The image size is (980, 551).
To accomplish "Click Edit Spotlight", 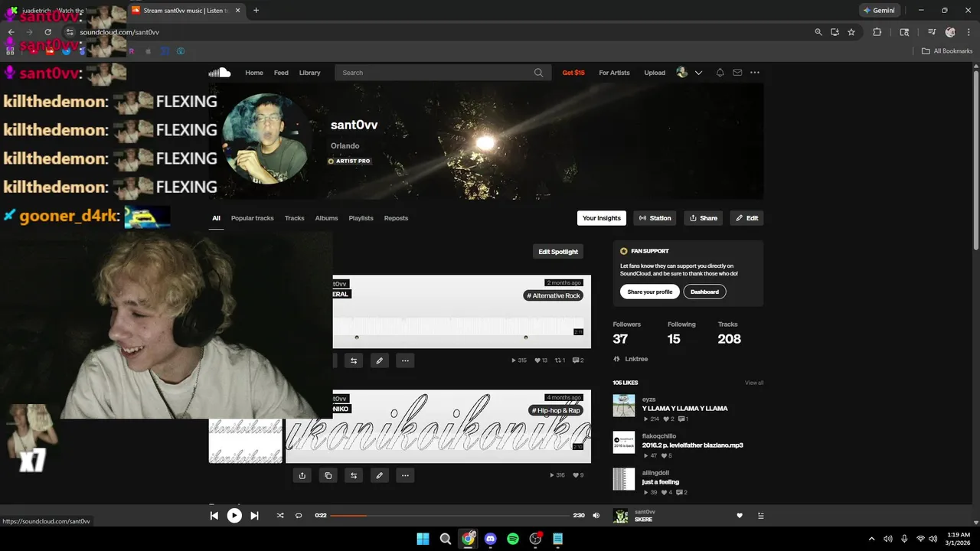I will [558, 252].
